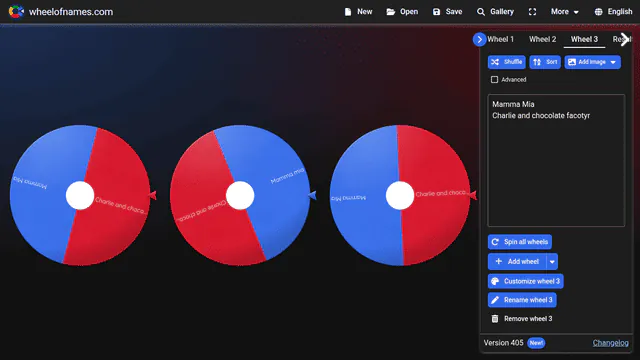Click the 'Mamma Mia' entry text
This screenshot has width=640, height=360.
(x=513, y=104)
